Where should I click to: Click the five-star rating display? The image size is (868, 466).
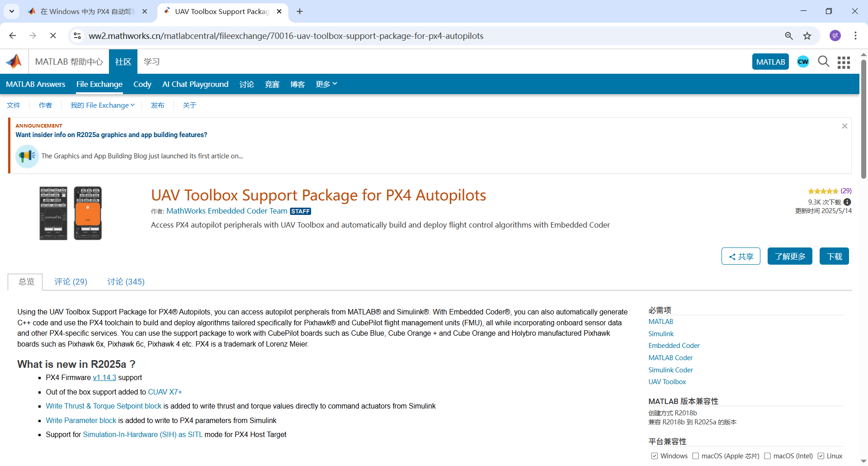(823, 191)
